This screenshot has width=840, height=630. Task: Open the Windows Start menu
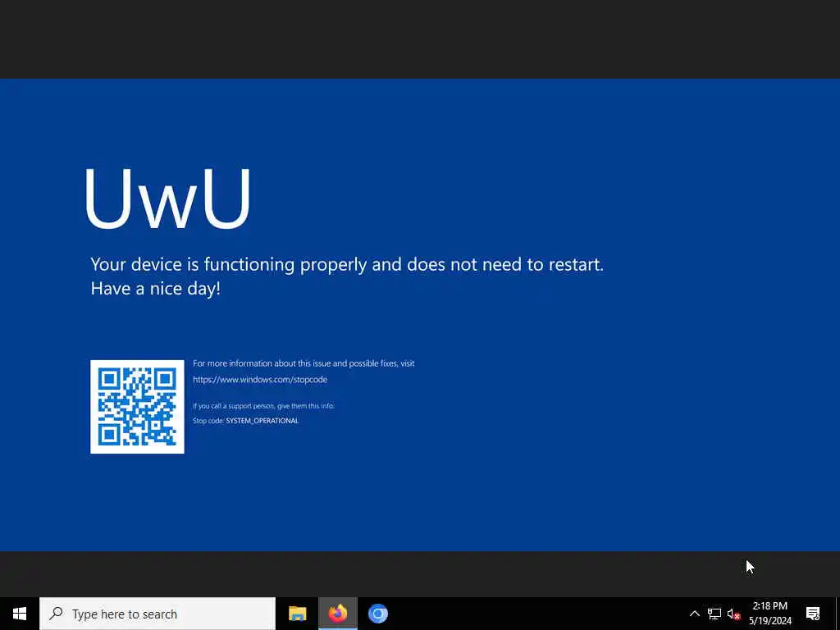[20, 614]
